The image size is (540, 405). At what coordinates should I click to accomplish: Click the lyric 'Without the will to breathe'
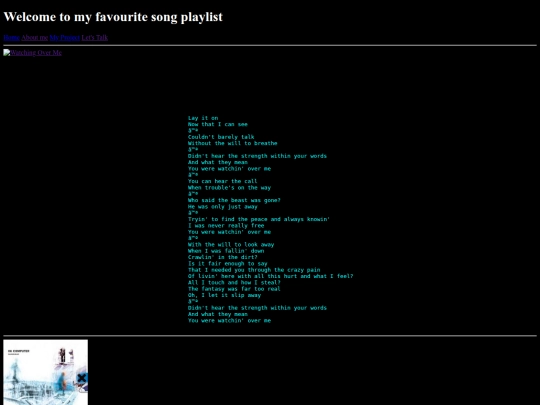coord(232,143)
